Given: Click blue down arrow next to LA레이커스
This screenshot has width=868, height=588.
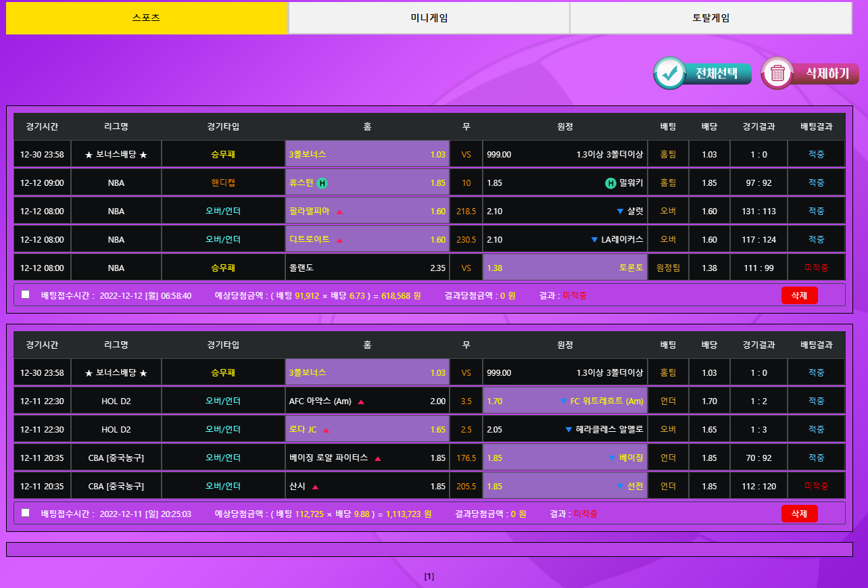Looking at the screenshot, I should tap(594, 240).
